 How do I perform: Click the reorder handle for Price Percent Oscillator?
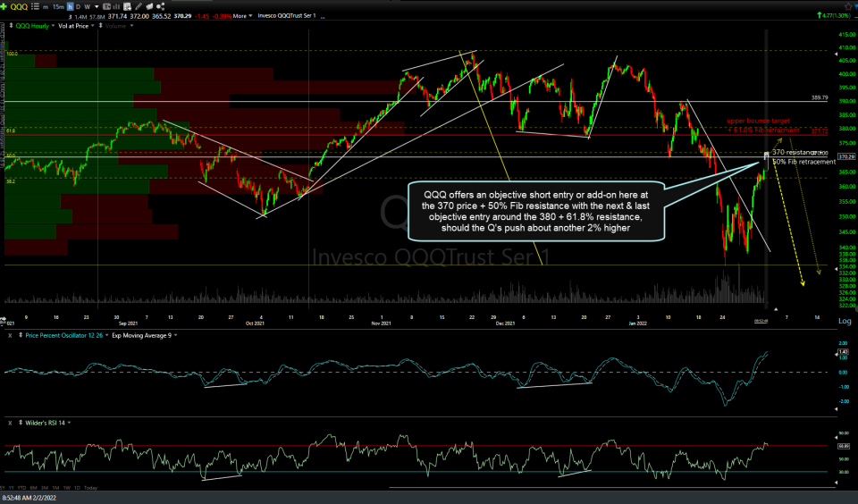pyautogui.click(x=21, y=335)
